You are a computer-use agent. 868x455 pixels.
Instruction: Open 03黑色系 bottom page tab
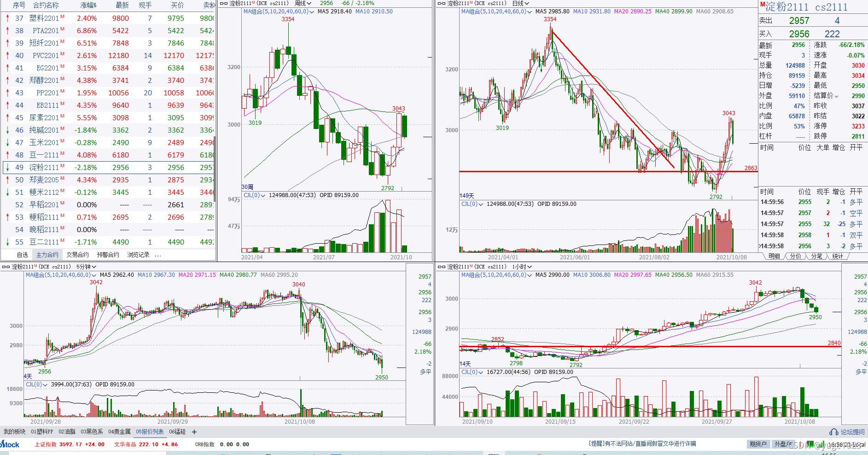click(92, 432)
